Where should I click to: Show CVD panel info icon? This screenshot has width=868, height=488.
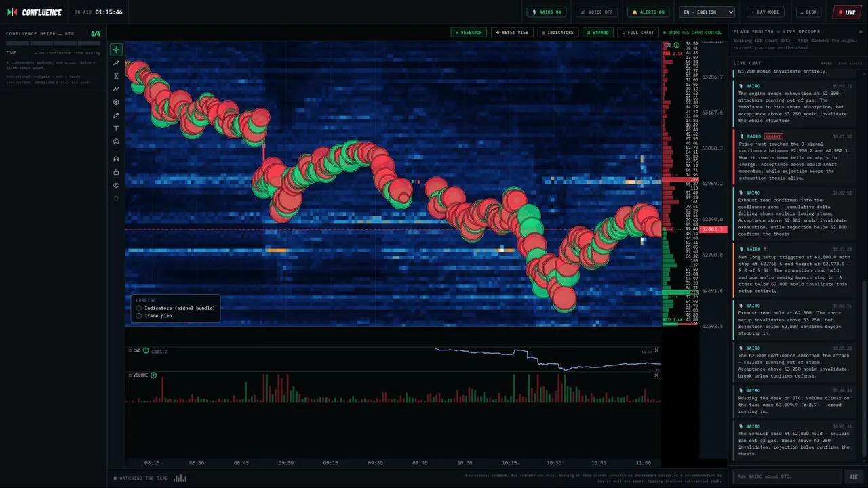146,350
